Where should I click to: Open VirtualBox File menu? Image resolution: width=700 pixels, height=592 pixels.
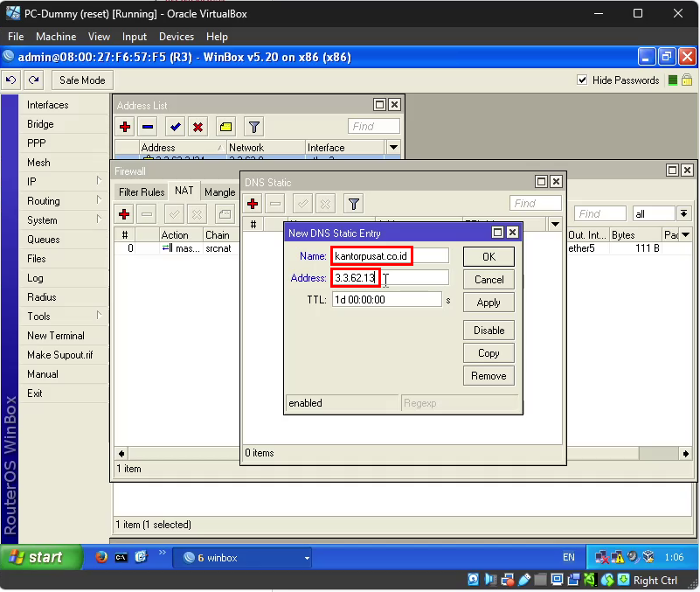pos(16,37)
